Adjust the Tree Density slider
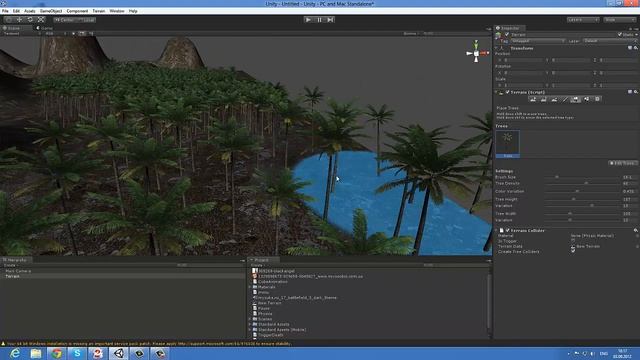 (582, 184)
